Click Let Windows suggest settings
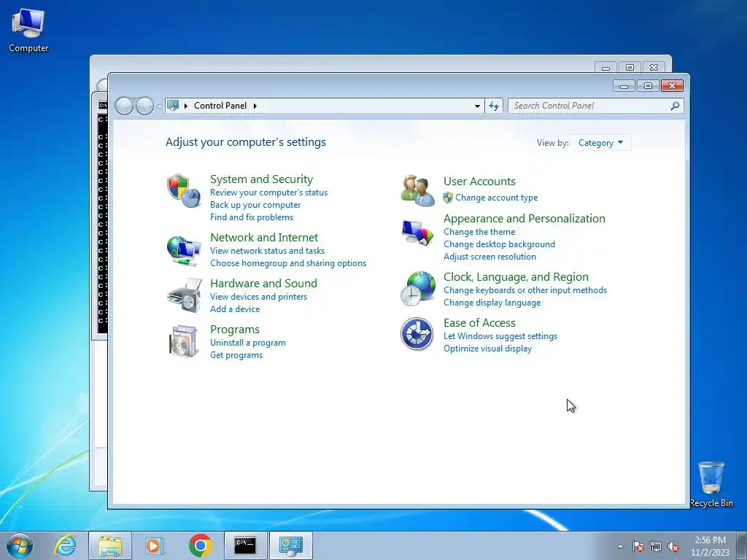 coord(500,336)
